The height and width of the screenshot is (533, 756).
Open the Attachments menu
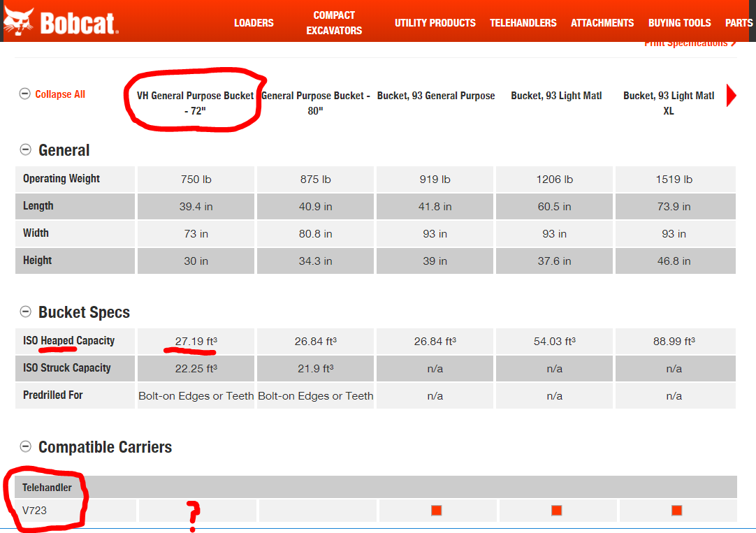coord(602,22)
